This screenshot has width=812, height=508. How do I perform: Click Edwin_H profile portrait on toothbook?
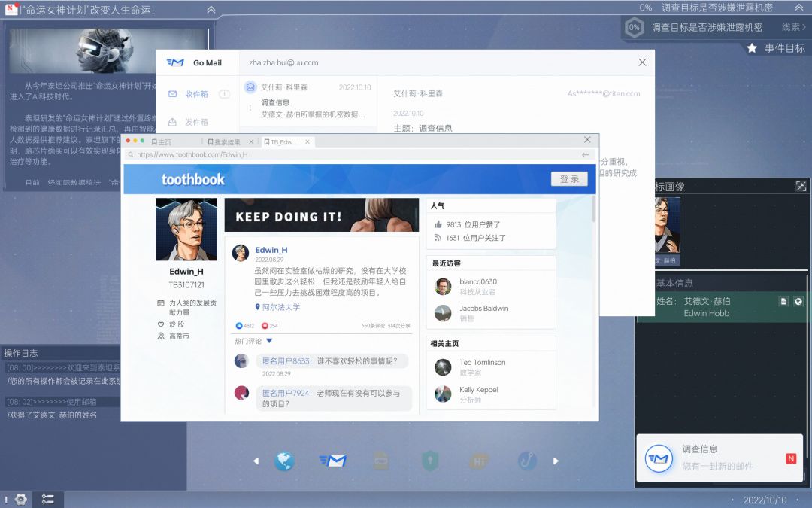pos(186,229)
